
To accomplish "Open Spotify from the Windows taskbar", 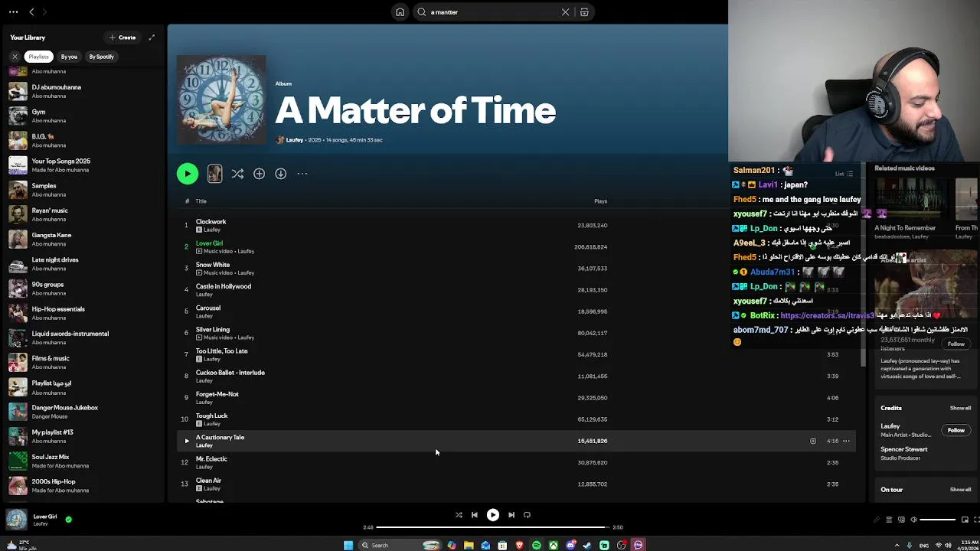I will click(x=536, y=546).
